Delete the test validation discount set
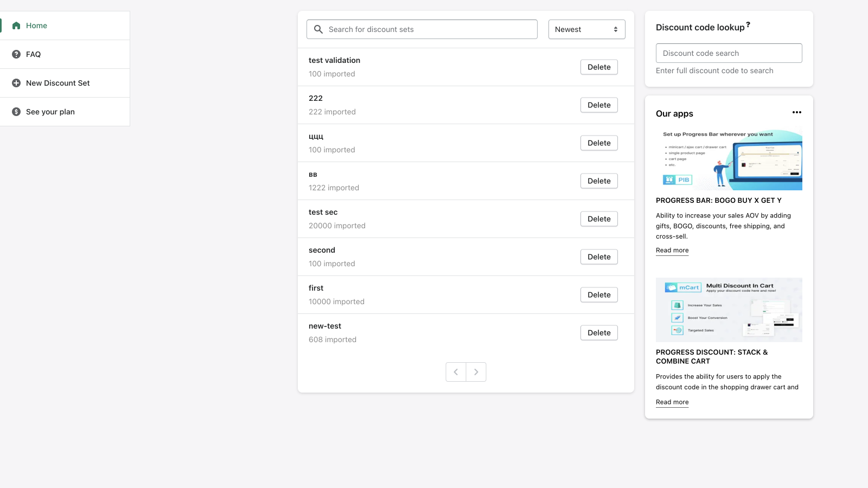The width and height of the screenshot is (868, 488). tap(598, 67)
